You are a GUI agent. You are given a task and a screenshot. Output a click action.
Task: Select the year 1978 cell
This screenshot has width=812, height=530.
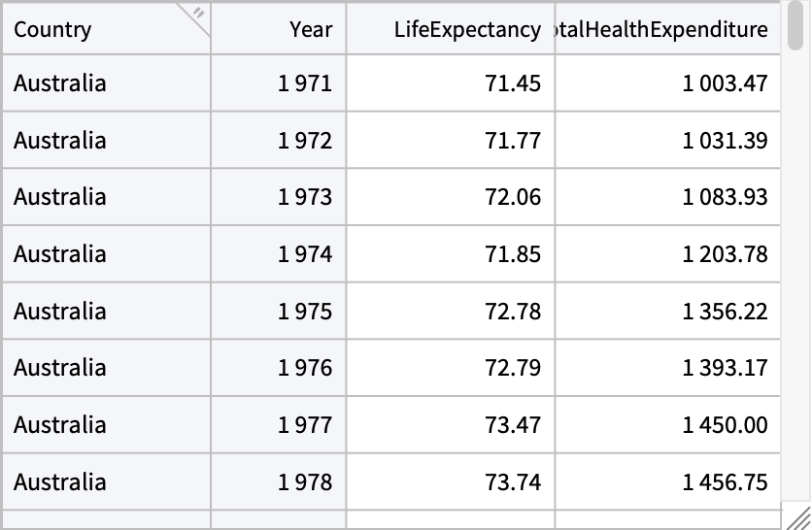tap(305, 482)
